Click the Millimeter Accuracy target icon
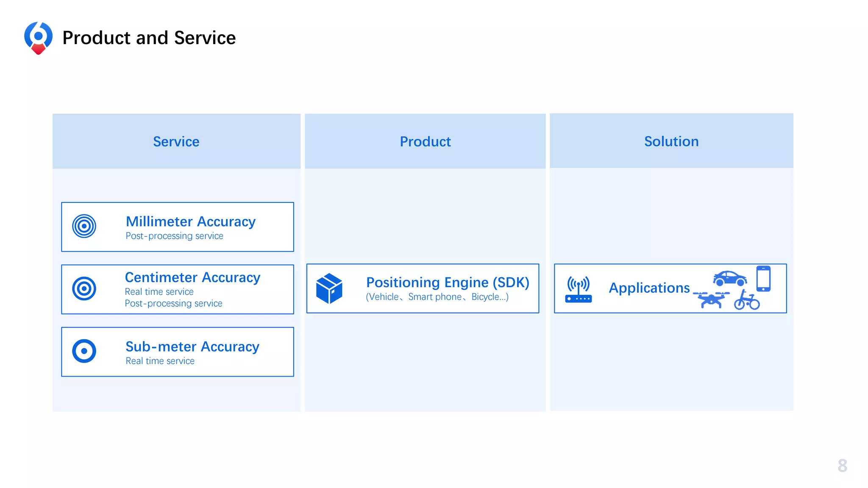The width and height of the screenshot is (868, 488). click(x=84, y=226)
